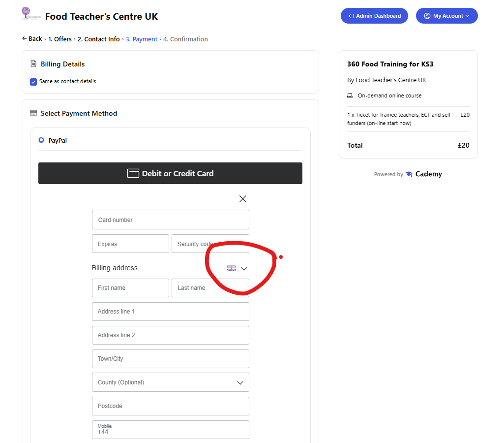
Task: Select the PayPal radio button
Action: tap(41, 140)
